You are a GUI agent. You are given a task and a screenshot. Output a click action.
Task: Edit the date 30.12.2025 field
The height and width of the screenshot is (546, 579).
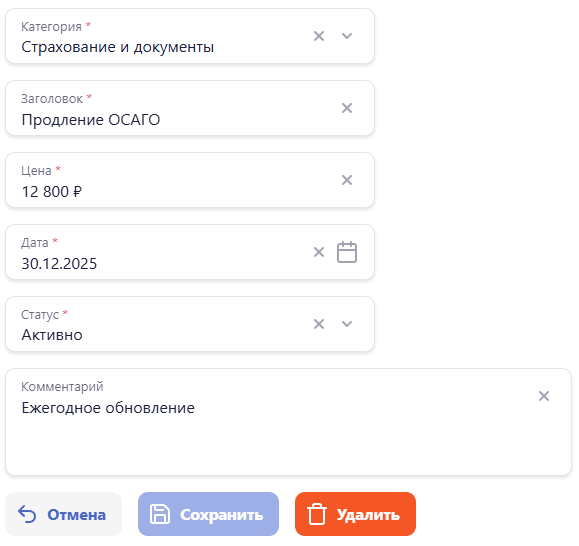coord(190,252)
